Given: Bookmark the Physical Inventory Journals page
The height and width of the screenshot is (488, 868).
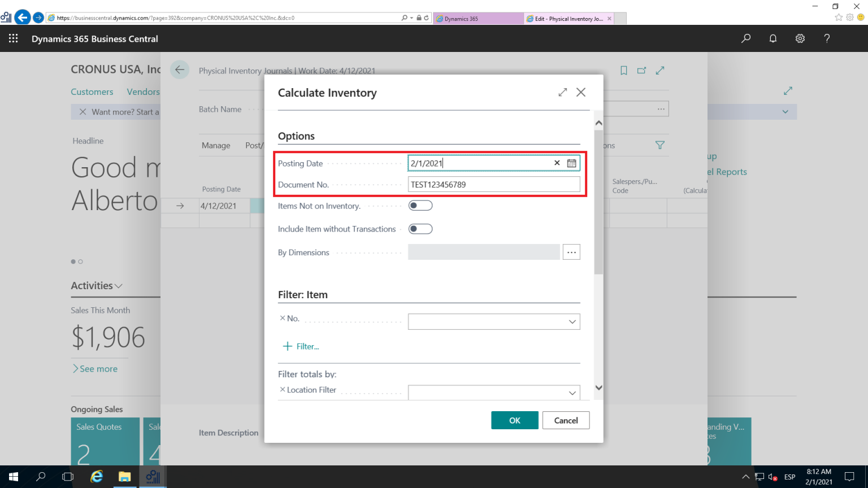Looking at the screenshot, I should click(623, 70).
